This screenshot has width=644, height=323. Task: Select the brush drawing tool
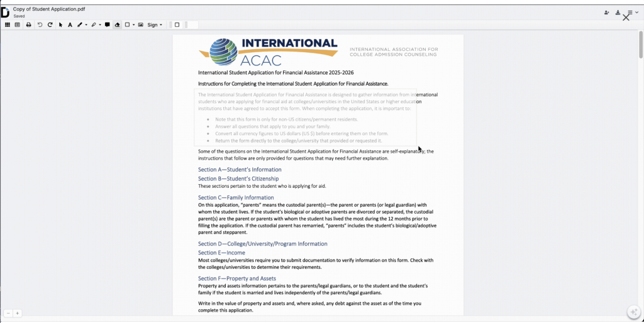(x=80, y=25)
